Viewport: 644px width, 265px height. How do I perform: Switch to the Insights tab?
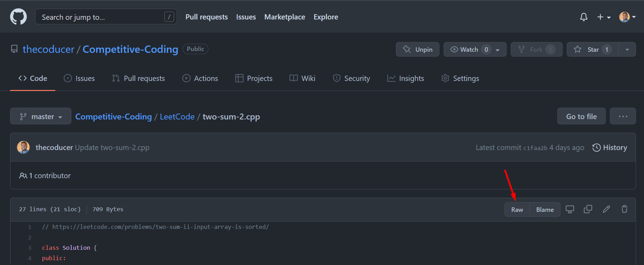(405, 78)
